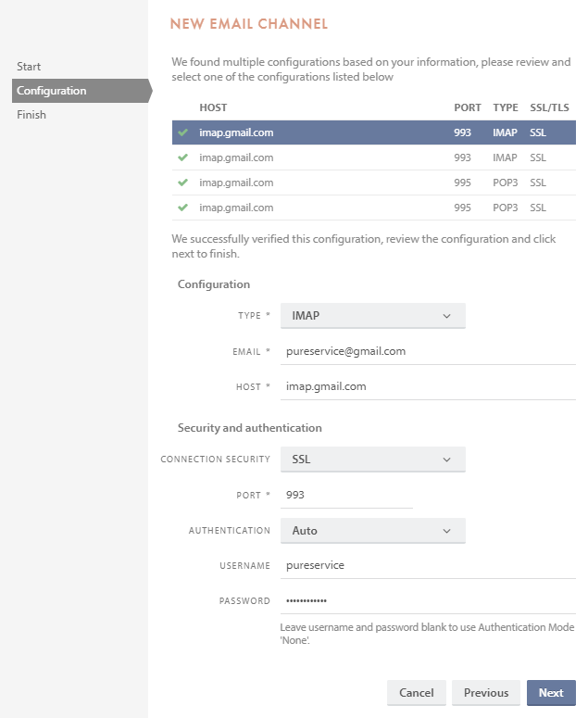The image size is (588, 718).
Task: Click the checkmark on the second IMAP configuration row
Action: [x=182, y=157]
